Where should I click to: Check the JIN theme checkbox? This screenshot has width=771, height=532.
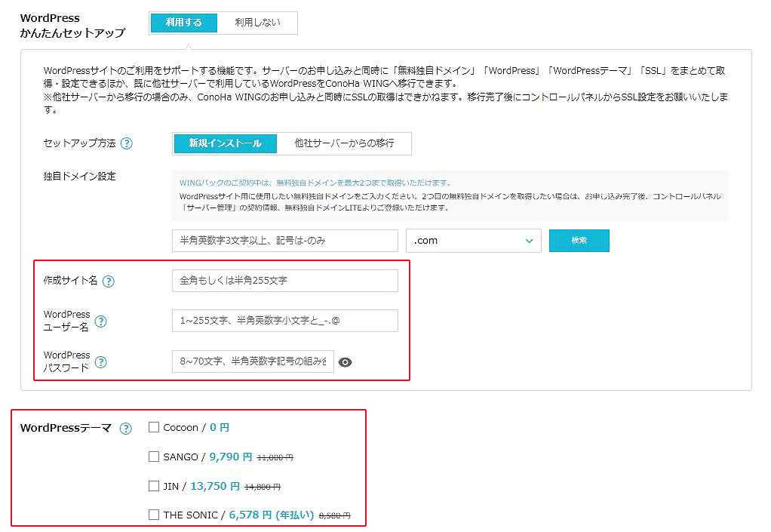(x=154, y=486)
